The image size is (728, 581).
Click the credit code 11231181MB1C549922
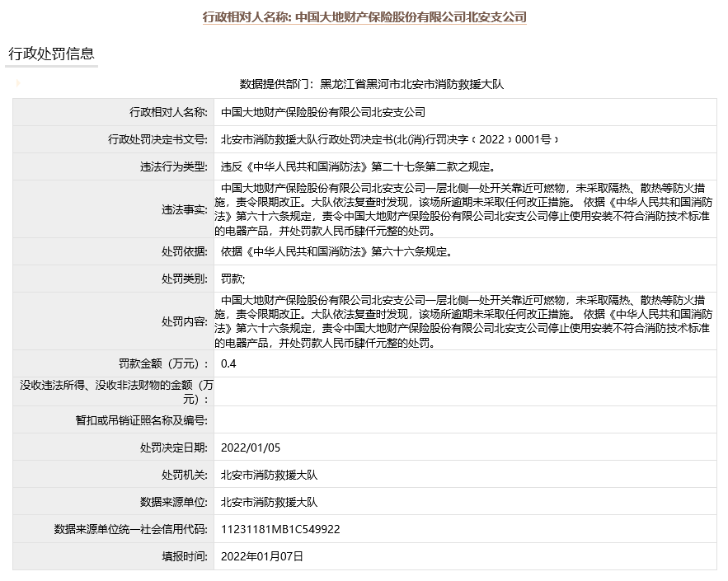pos(280,529)
